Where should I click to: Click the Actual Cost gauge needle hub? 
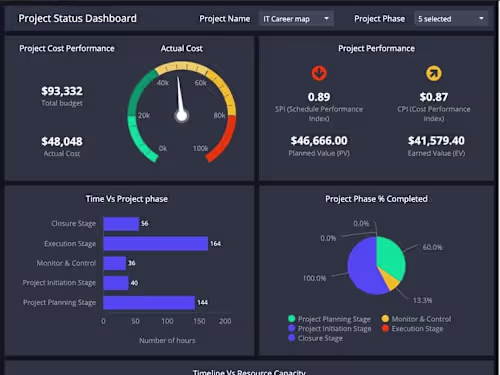[x=182, y=116]
